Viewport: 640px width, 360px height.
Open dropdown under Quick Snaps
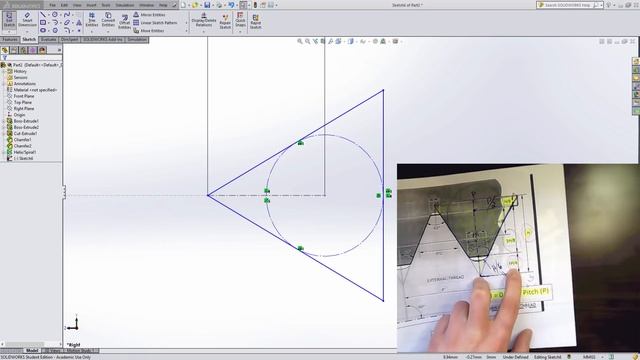click(240, 31)
